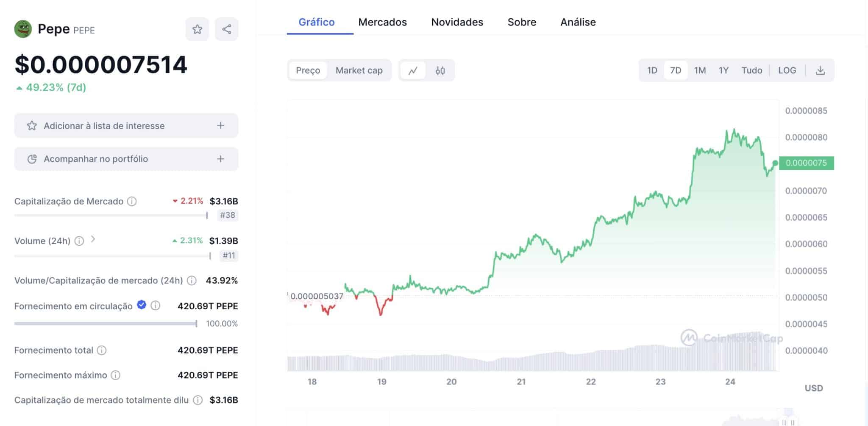The image size is (868, 426).
Task: Click the 0.000005037 baseline price label
Action: [317, 296]
